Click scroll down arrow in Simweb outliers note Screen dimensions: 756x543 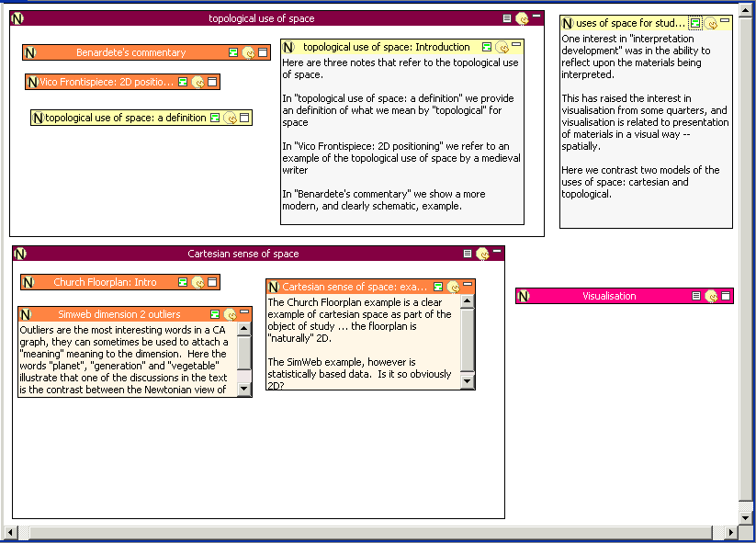click(244, 389)
